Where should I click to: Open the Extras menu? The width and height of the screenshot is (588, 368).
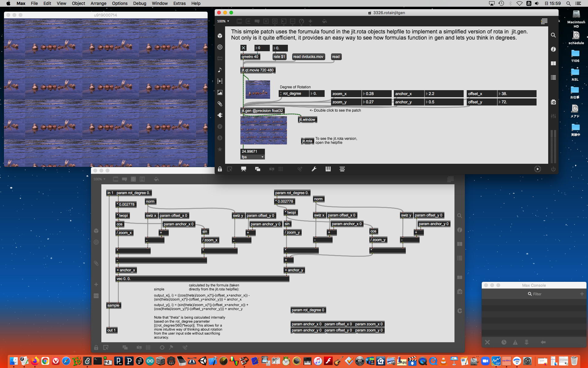point(179,3)
